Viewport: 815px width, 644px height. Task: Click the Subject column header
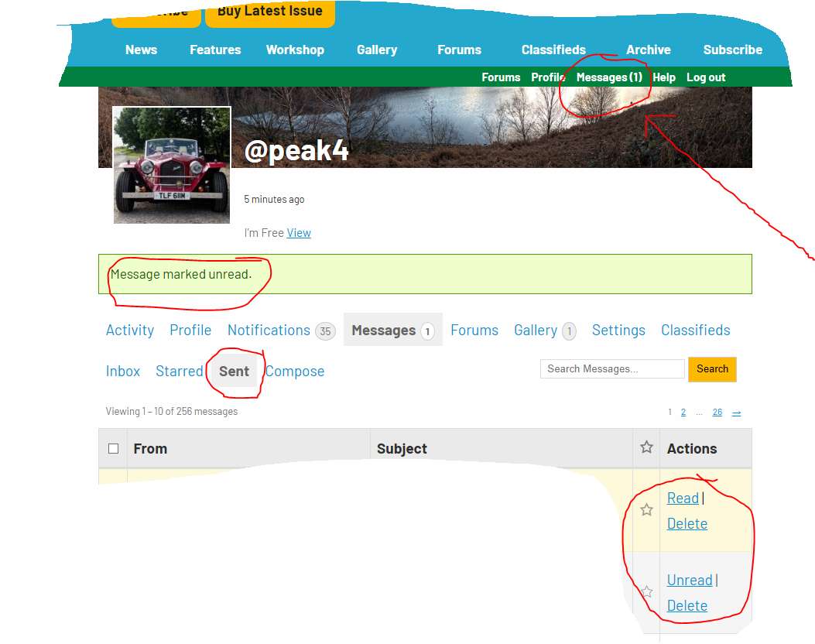click(402, 449)
